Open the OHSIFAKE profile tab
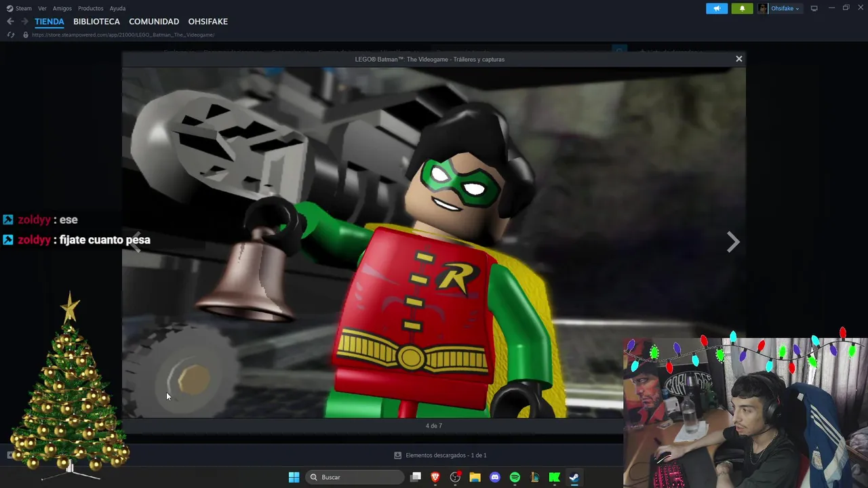Screen dimensions: 868x488 pyautogui.click(x=208, y=22)
